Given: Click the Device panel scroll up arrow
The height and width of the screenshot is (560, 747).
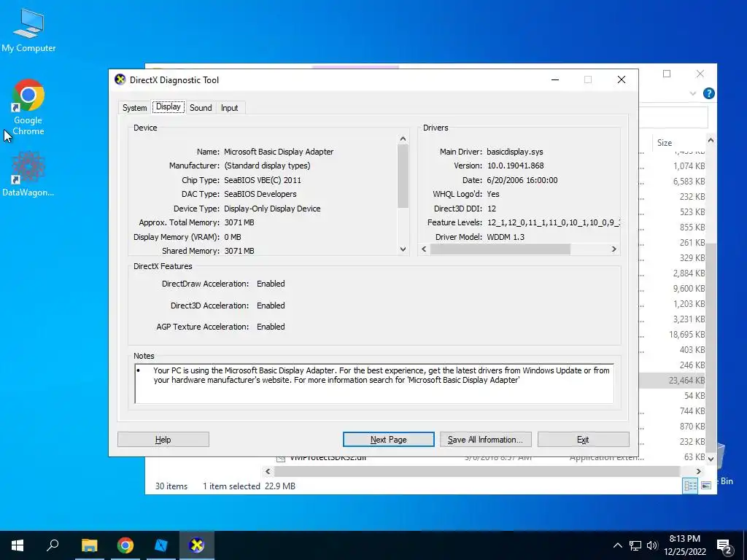Looking at the screenshot, I should point(403,139).
